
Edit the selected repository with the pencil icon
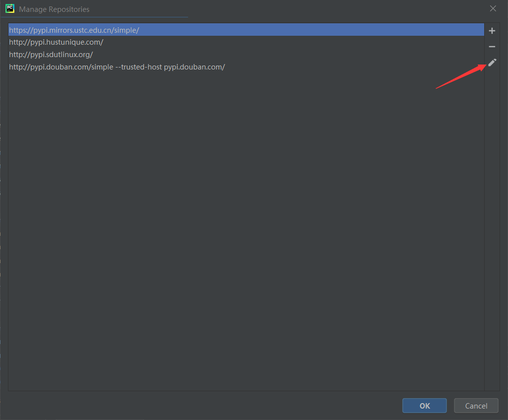(492, 63)
